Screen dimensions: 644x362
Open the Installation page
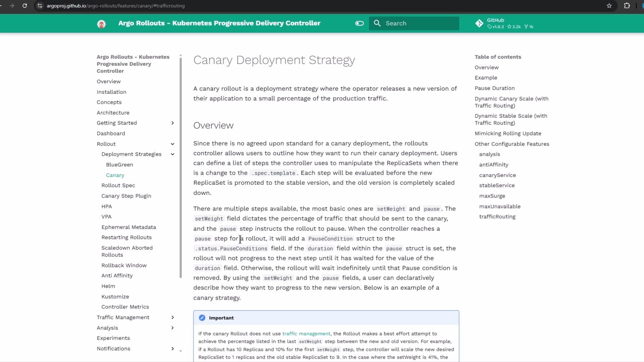pyautogui.click(x=111, y=92)
